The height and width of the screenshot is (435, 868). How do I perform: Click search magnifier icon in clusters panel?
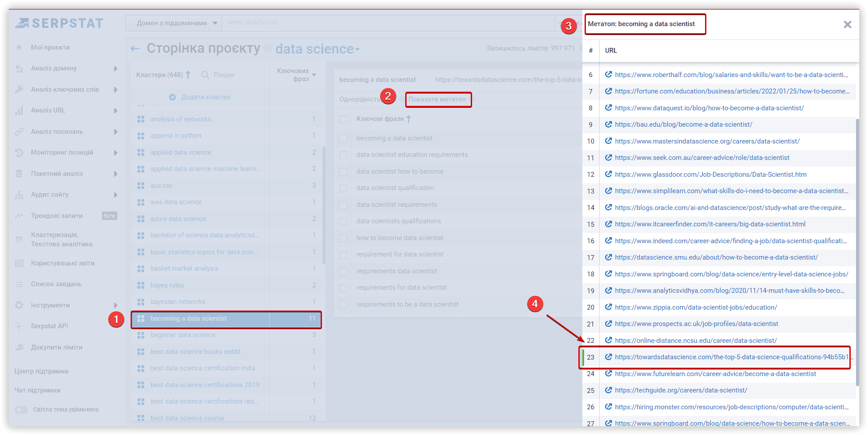point(205,75)
